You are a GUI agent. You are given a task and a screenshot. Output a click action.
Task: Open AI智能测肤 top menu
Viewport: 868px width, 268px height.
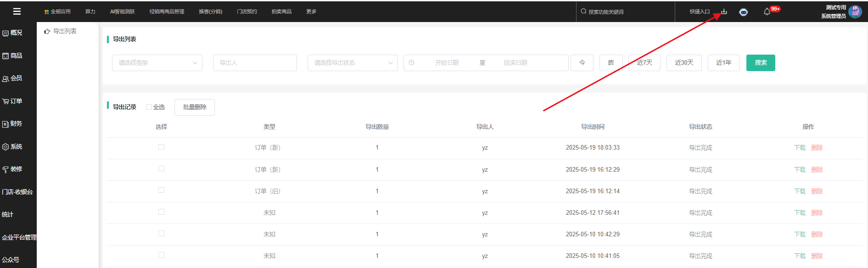[x=123, y=12]
